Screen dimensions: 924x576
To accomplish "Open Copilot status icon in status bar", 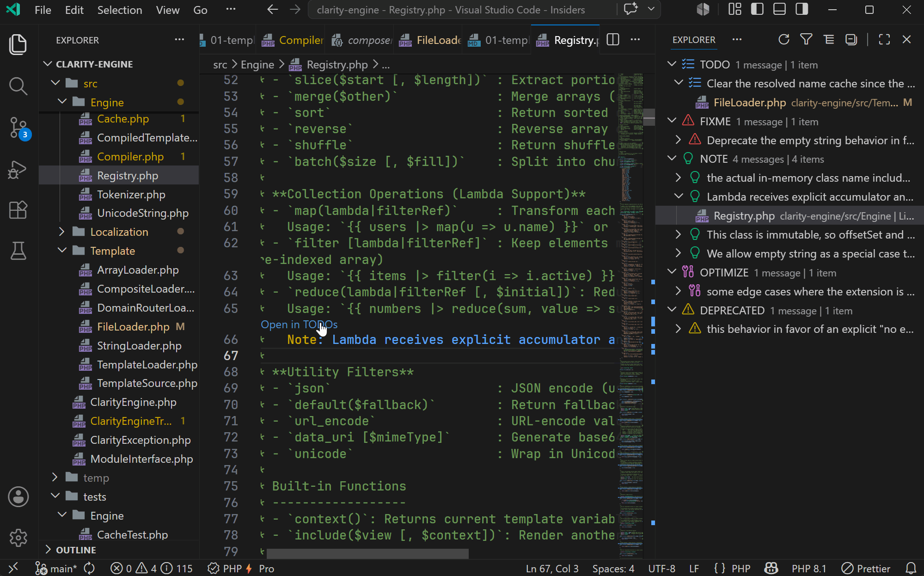I will click(771, 568).
